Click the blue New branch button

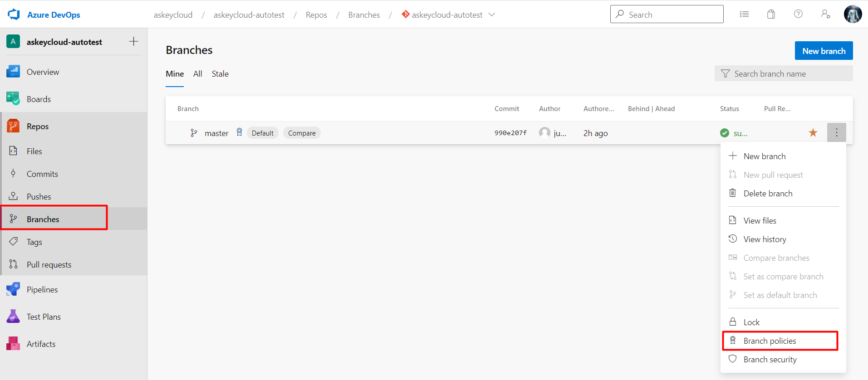[x=824, y=51]
